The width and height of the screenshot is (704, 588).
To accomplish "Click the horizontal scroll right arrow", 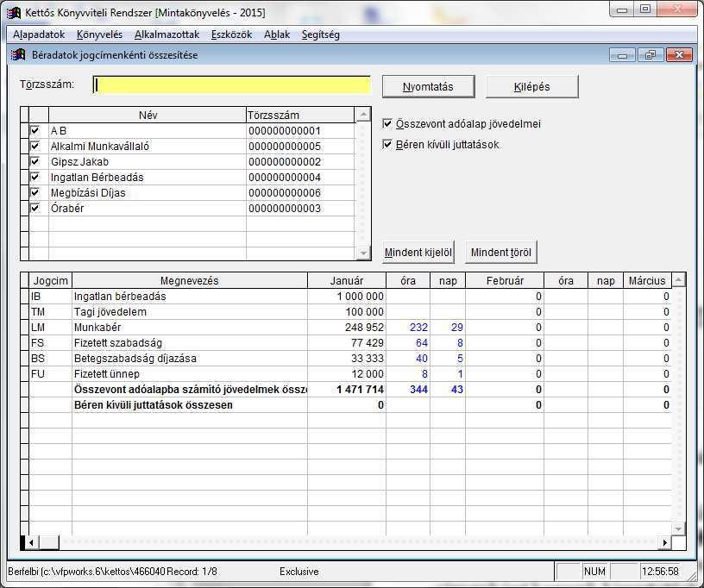I will 665,542.
